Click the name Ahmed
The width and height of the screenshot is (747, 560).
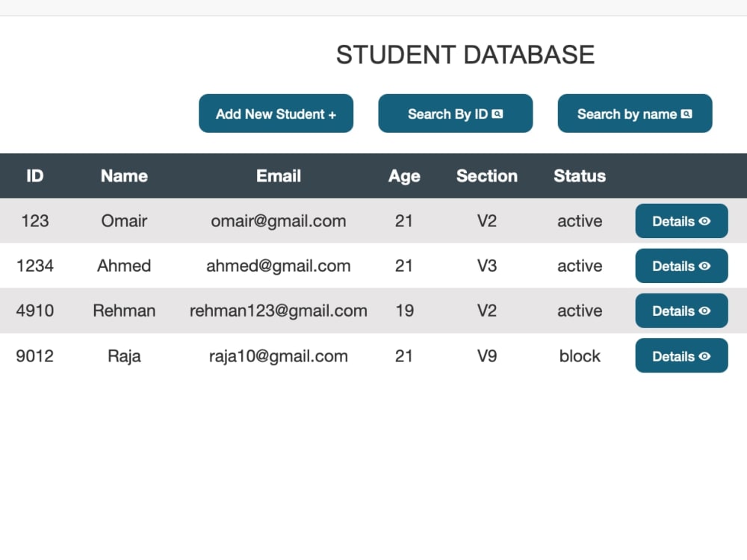coord(124,266)
